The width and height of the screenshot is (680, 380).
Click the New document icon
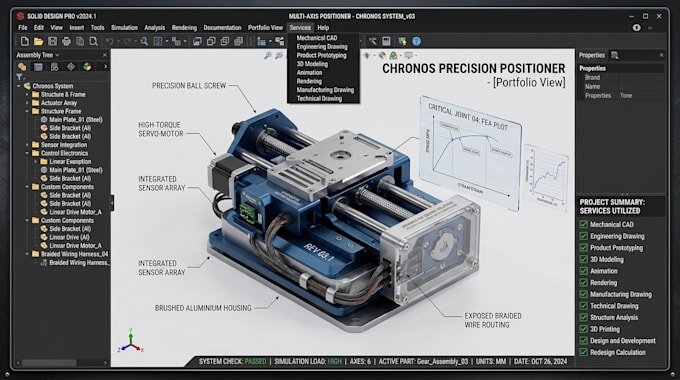tap(25, 41)
